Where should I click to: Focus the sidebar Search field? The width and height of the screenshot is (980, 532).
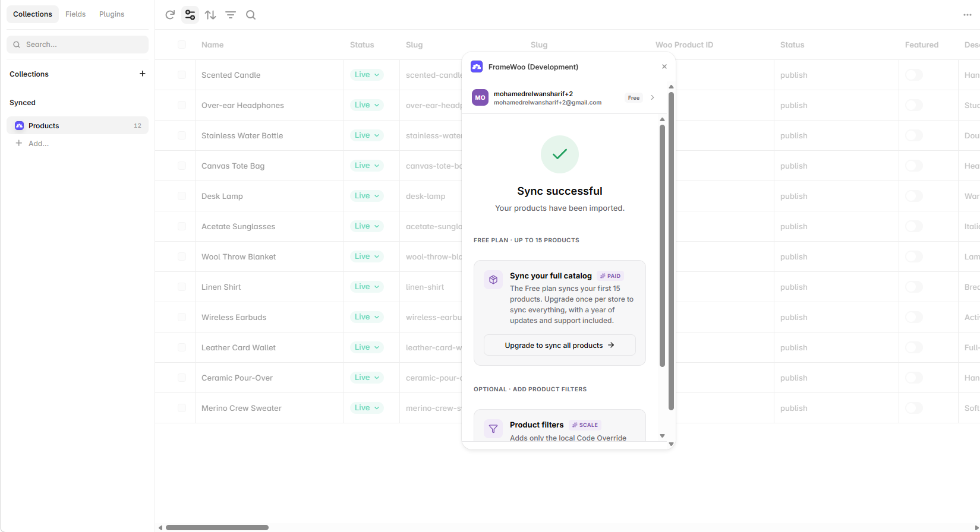[x=77, y=45]
